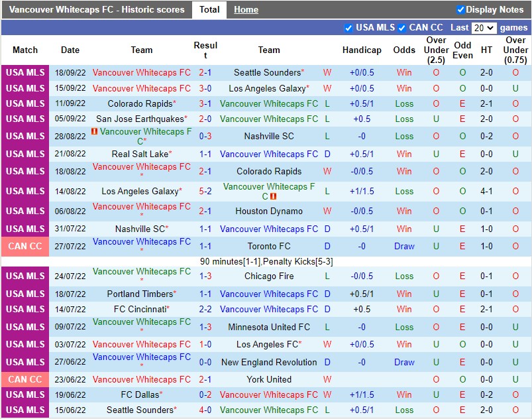Click the Odd Even column header
This screenshot has width=532, height=419.
pos(462,50)
